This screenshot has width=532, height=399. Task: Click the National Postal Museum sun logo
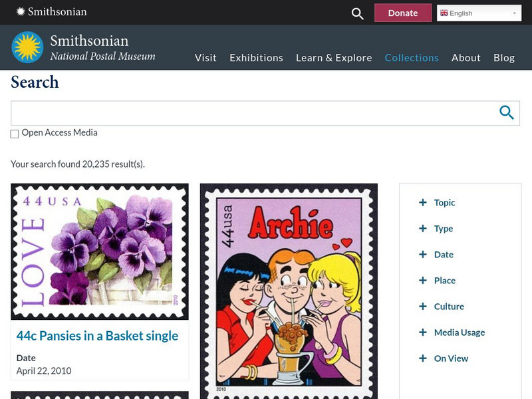[x=27, y=47]
